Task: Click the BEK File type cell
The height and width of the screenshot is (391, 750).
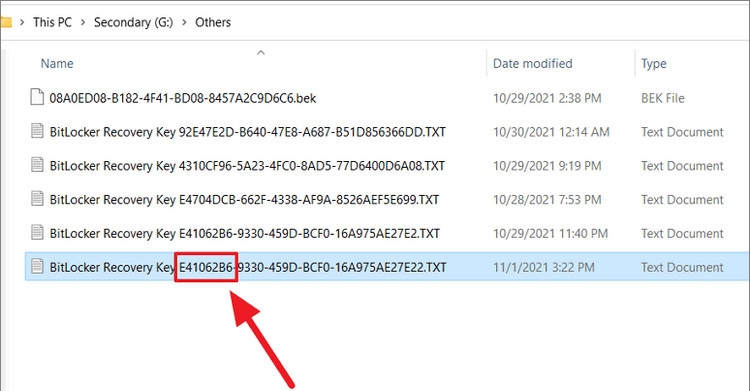Action: [x=662, y=98]
